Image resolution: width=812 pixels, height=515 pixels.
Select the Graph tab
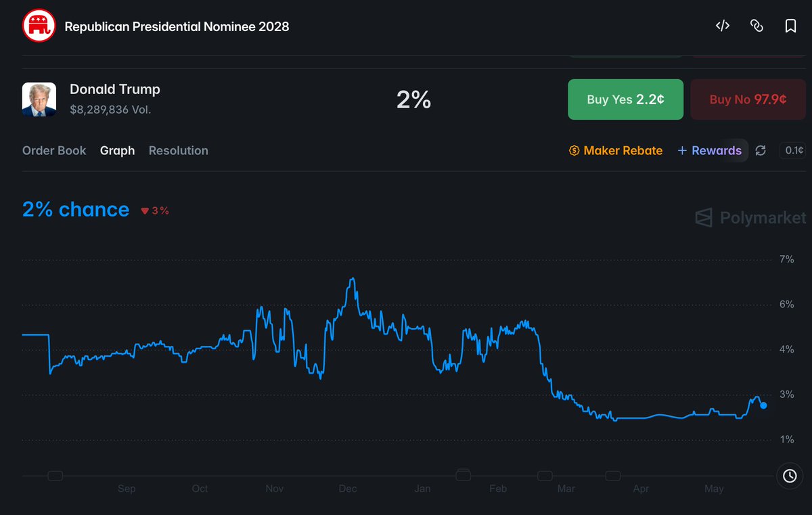[118, 151]
